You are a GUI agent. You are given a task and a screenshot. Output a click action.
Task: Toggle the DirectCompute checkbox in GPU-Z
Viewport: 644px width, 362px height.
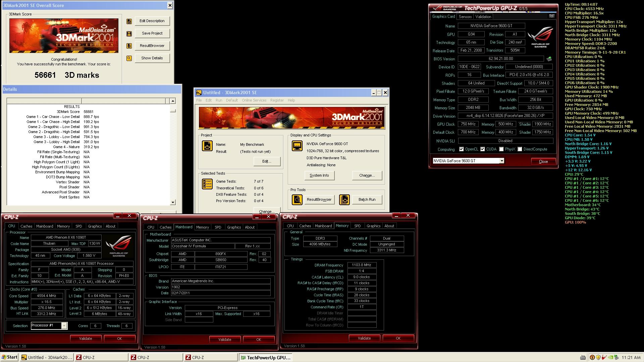tap(520, 149)
